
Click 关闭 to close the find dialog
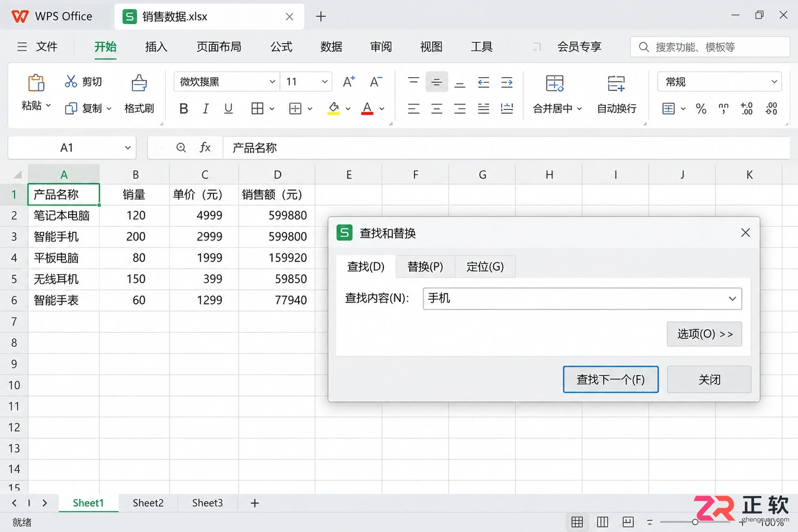709,380
